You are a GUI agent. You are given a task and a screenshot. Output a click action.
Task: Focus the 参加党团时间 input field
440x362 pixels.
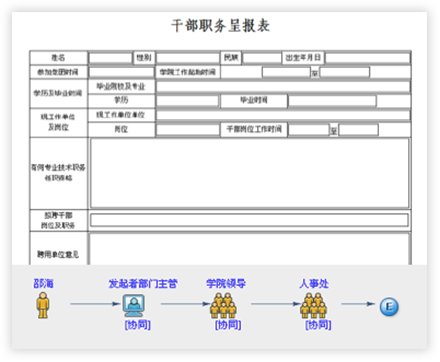point(121,72)
